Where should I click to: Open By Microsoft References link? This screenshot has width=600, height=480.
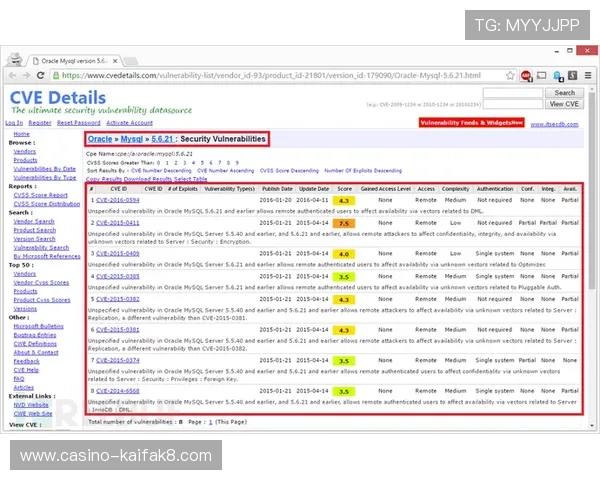click(x=47, y=256)
